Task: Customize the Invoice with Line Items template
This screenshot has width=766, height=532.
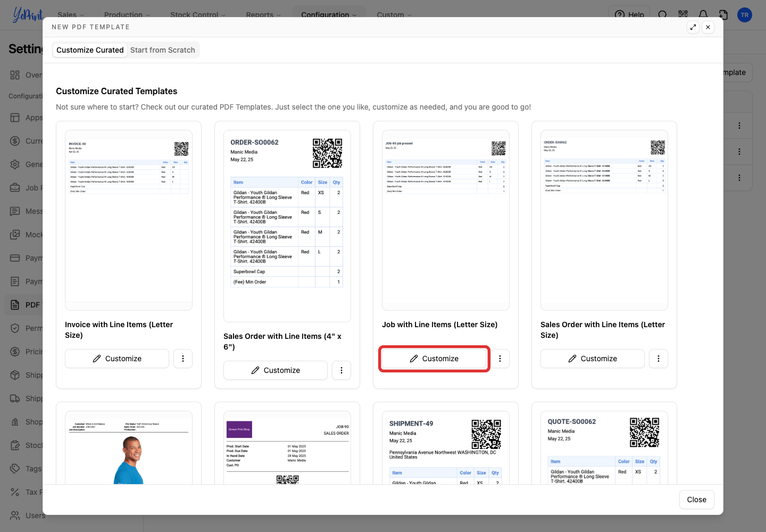Action: 117,359
